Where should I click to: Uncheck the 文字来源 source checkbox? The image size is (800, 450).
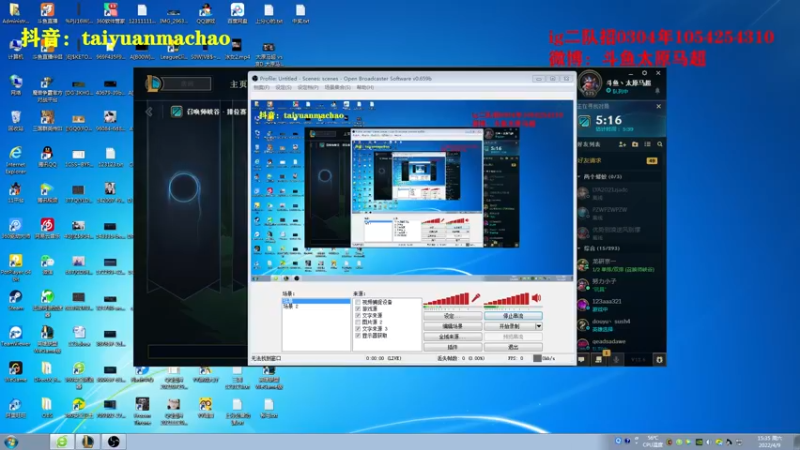click(x=358, y=315)
